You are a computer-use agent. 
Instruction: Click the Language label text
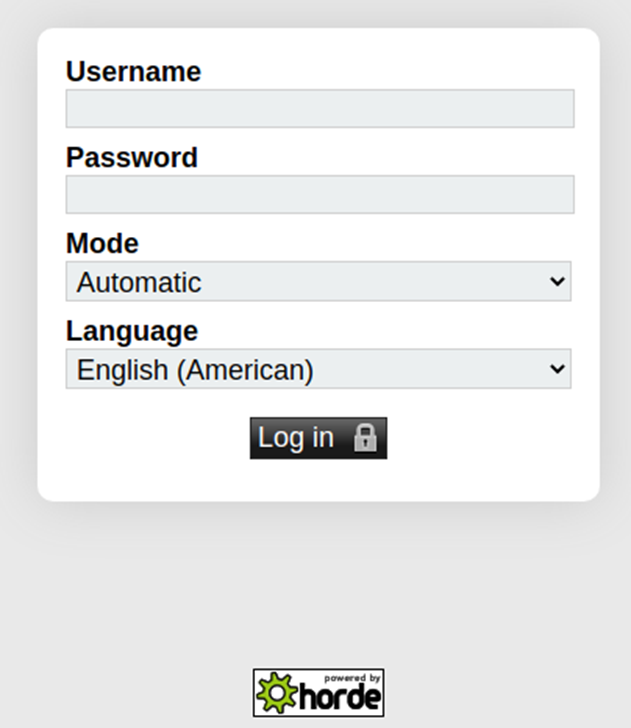coord(132,332)
